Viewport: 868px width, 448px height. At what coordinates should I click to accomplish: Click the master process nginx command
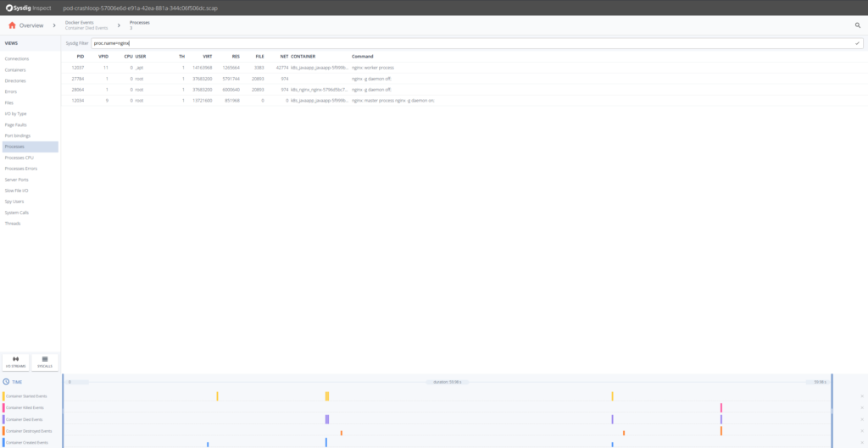point(393,101)
